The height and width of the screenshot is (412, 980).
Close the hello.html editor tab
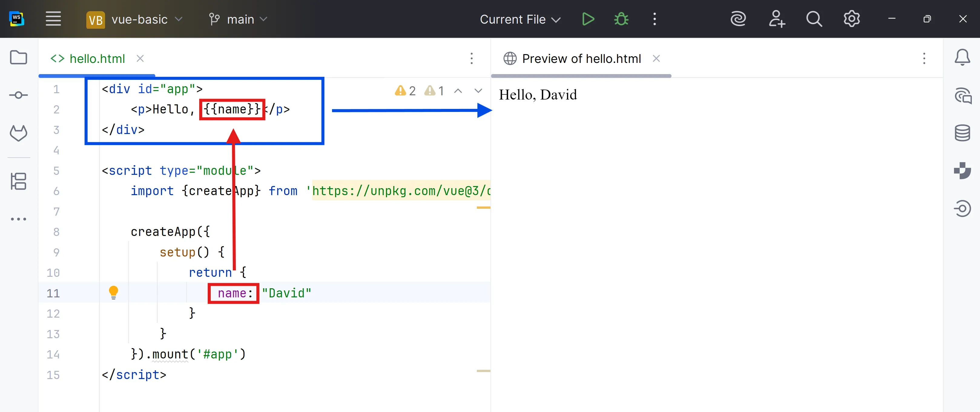pos(140,58)
